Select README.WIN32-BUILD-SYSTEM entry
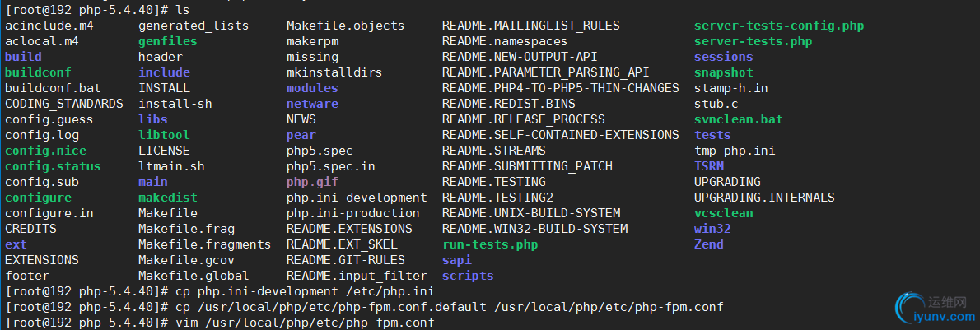Image resolution: width=980 pixels, height=330 pixels. pos(535,229)
